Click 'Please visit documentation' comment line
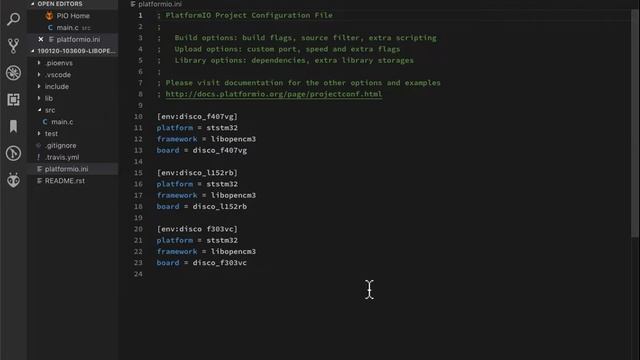The width and height of the screenshot is (640, 360). (303, 83)
